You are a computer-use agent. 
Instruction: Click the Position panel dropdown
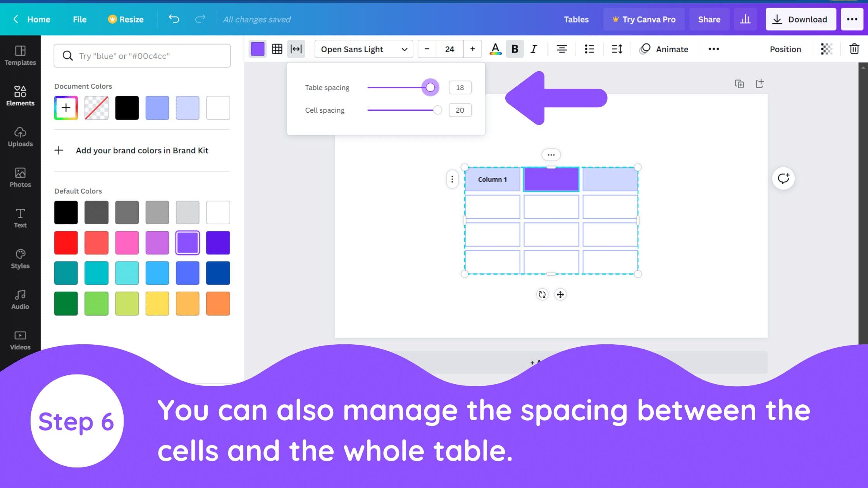[785, 49]
